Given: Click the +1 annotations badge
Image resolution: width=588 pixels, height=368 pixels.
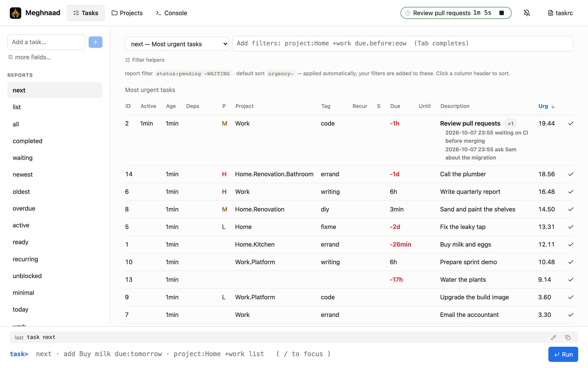Looking at the screenshot, I should coord(510,124).
